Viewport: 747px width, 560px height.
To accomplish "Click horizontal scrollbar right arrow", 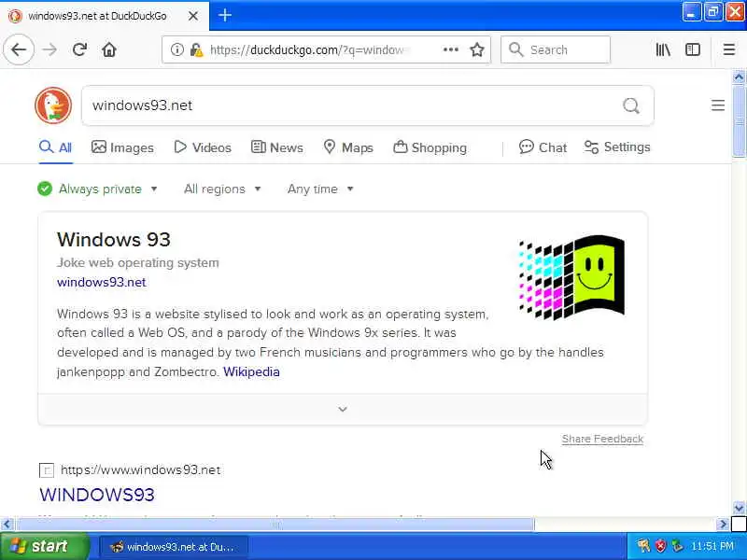I will [723, 525].
